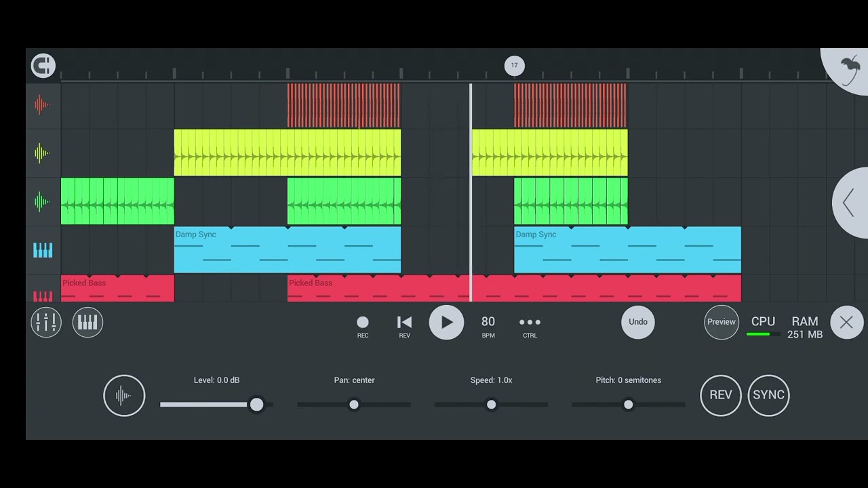This screenshot has height=488, width=868.
Task: Open the FL Studio fruit logo menu
Action: [850, 69]
